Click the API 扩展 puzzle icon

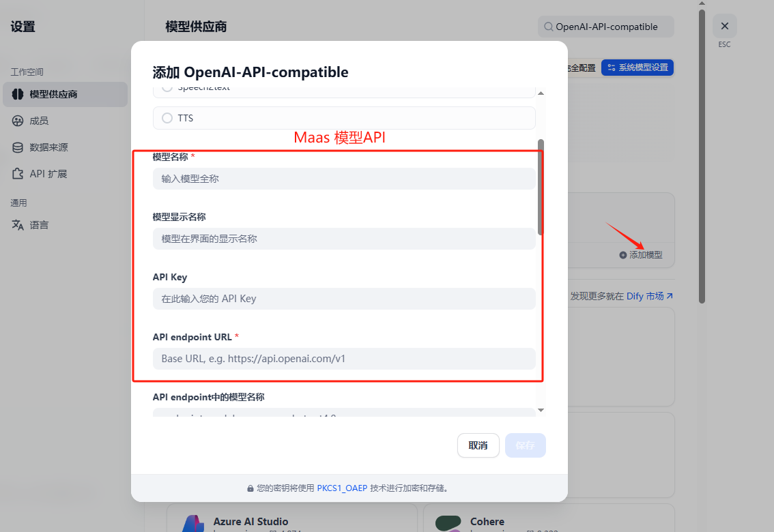point(18,174)
